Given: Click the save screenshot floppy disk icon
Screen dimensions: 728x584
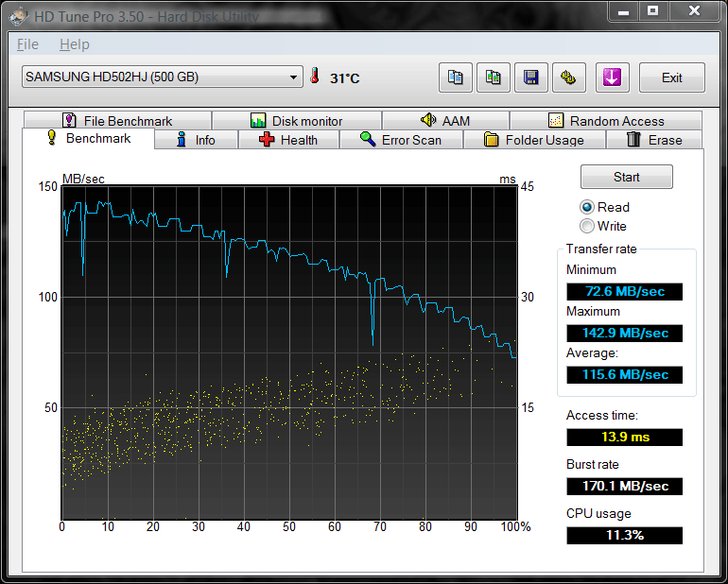Looking at the screenshot, I should (530, 77).
